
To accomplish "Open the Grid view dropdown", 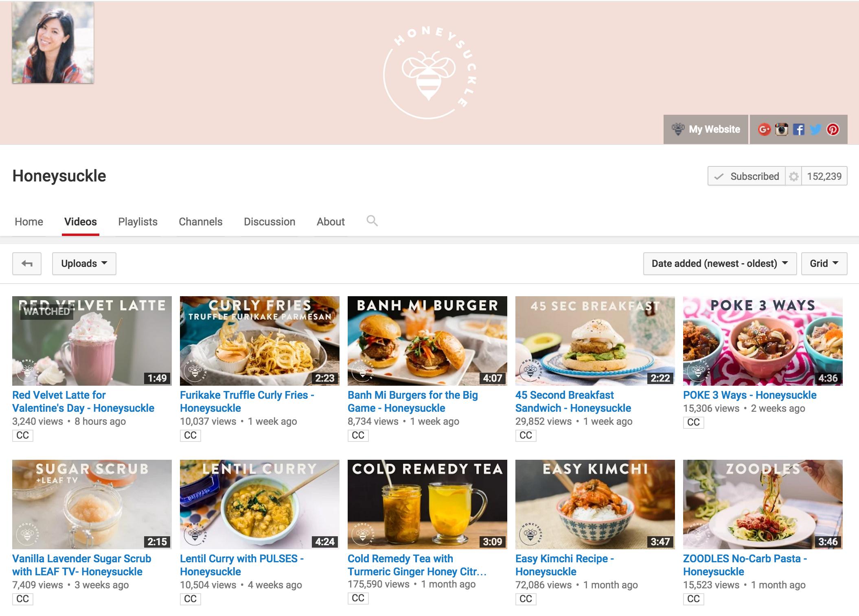I will click(x=824, y=264).
